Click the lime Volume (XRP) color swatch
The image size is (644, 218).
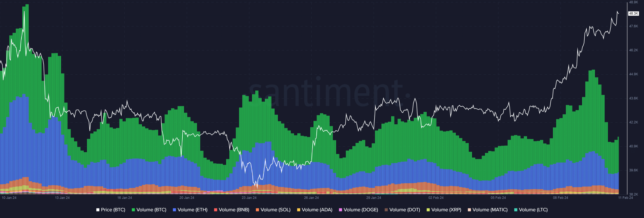pos(428,210)
